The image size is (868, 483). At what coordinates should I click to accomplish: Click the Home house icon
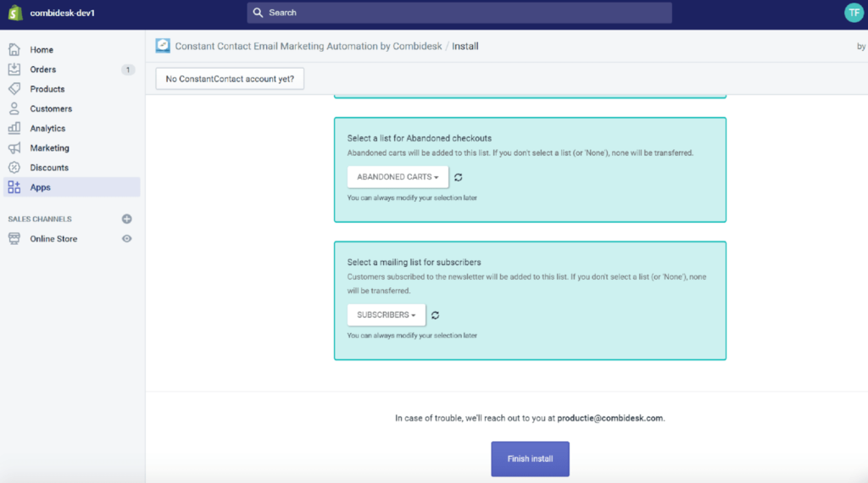point(14,50)
